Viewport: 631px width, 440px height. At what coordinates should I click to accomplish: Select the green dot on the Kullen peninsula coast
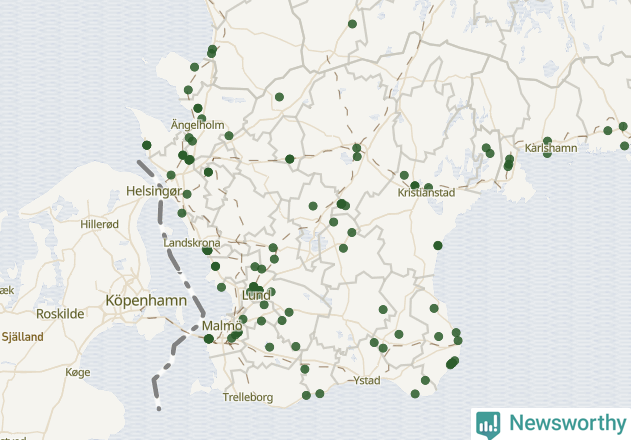(x=146, y=145)
